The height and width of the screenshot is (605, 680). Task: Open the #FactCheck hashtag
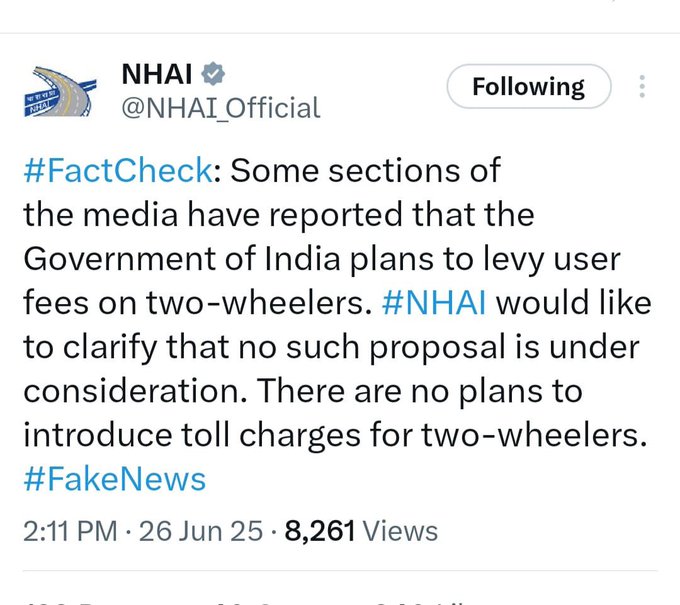(x=117, y=170)
